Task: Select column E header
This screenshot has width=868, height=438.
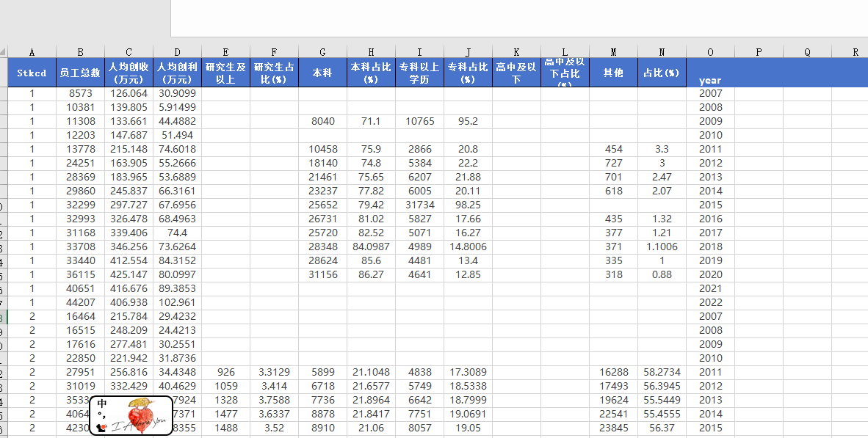Action: pyautogui.click(x=226, y=52)
